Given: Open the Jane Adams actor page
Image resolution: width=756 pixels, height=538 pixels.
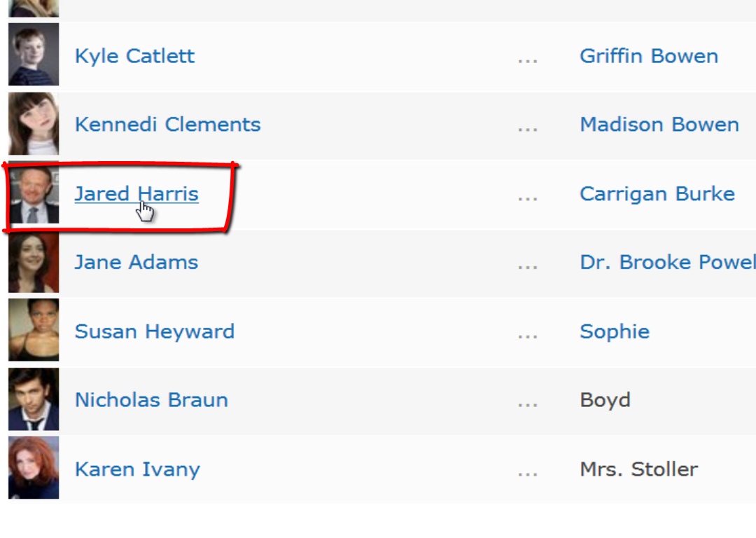Looking at the screenshot, I should (136, 263).
